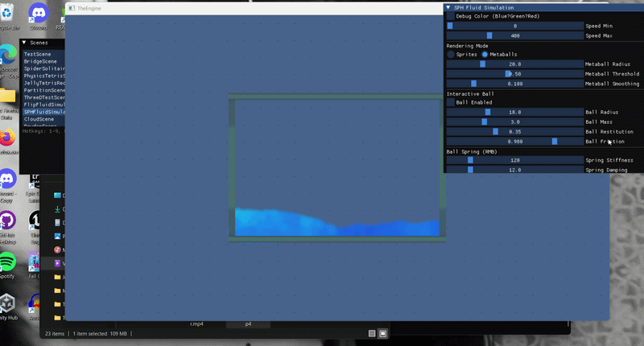Image resolution: width=644 pixels, height=346 pixels.
Task: Switch File Explorer to large icons view
Action: pos(383,333)
